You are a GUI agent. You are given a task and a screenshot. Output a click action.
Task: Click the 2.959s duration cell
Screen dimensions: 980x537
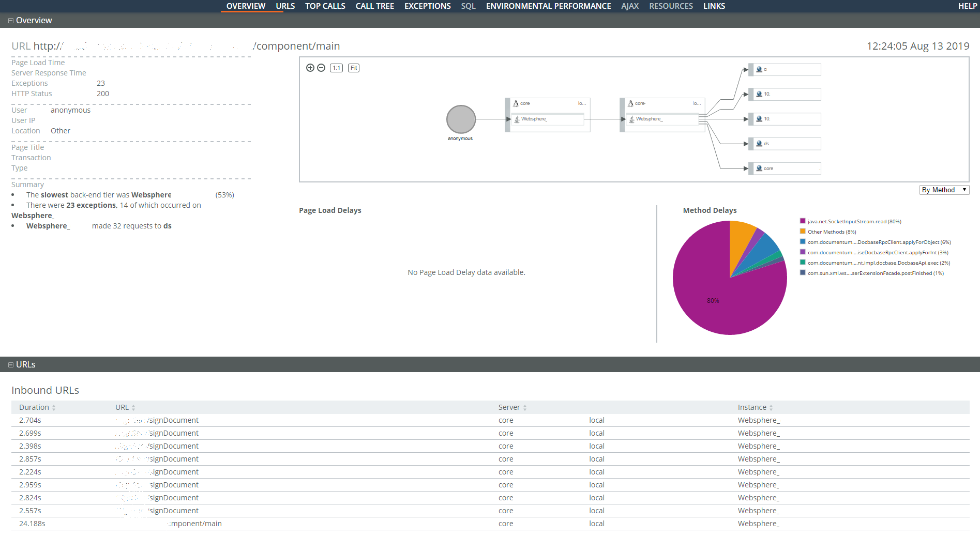coord(30,485)
